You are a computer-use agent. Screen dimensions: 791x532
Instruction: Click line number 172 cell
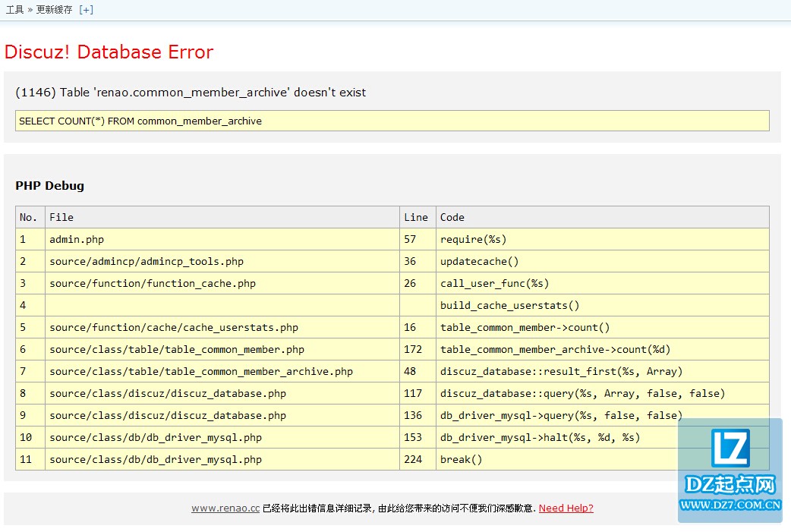click(418, 349)
